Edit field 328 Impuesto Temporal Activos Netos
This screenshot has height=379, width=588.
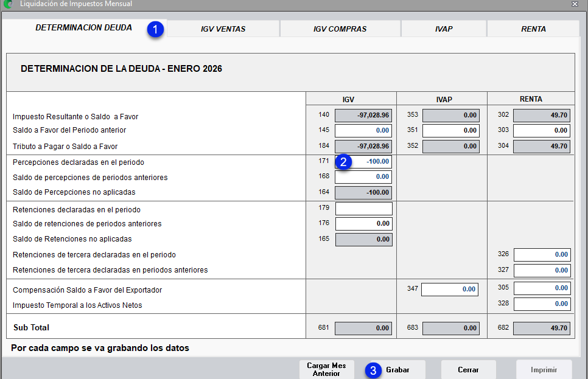point(542,304)
